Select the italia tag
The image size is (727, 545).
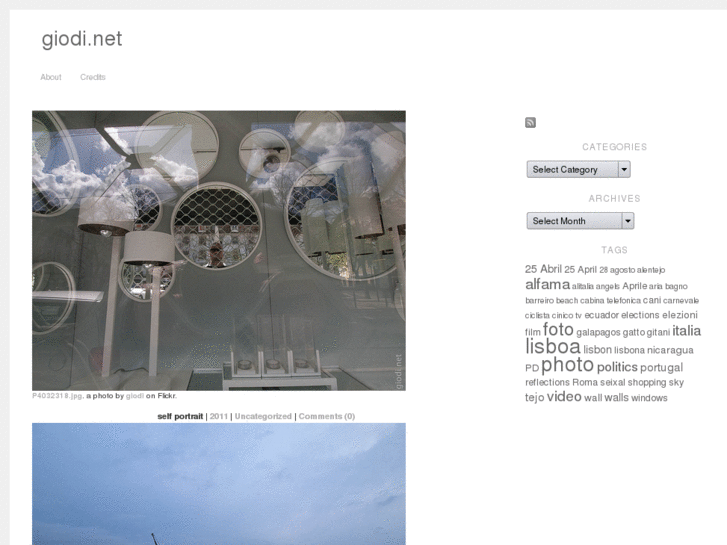[x=687, y=331]
